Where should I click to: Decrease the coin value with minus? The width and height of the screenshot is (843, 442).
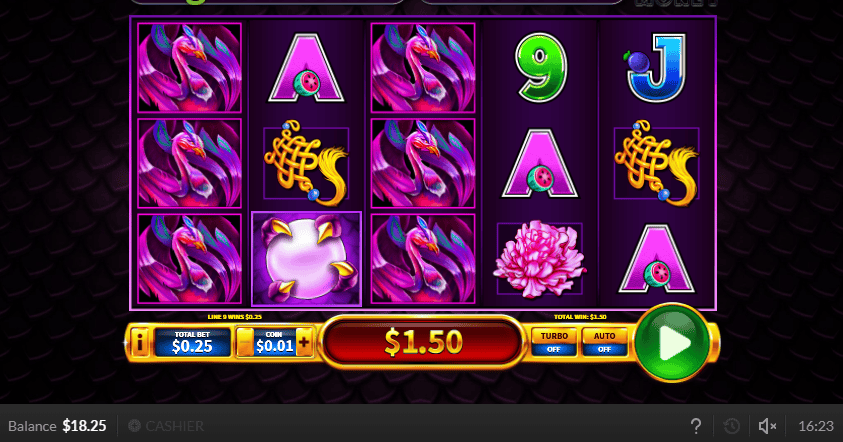tap(245, 342)
